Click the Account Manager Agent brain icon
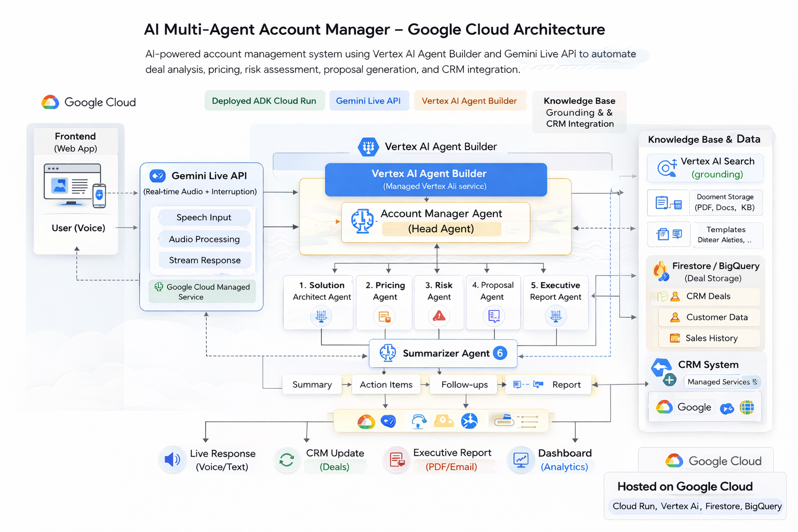 (362, 221)
